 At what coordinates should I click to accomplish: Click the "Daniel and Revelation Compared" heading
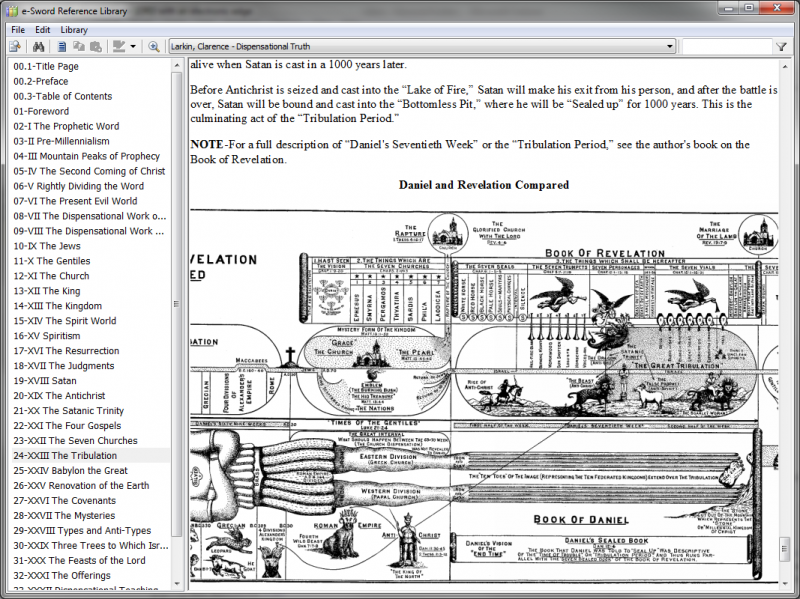484,185
